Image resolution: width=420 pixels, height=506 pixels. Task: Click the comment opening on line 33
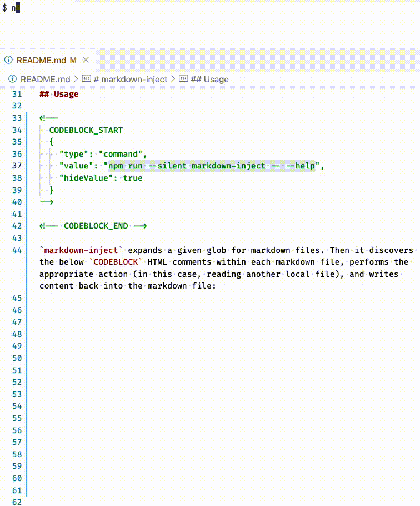click(x=49, y=118)
